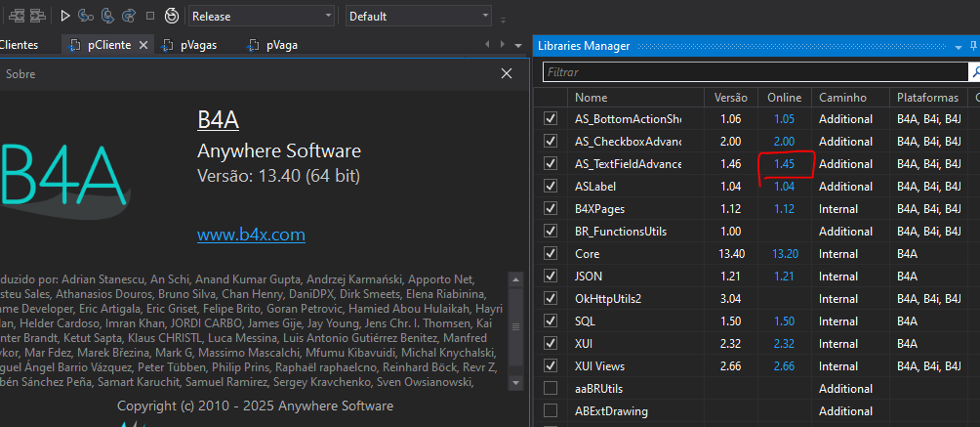Click the Libraries Manager panel title

(x=584, y=46)
